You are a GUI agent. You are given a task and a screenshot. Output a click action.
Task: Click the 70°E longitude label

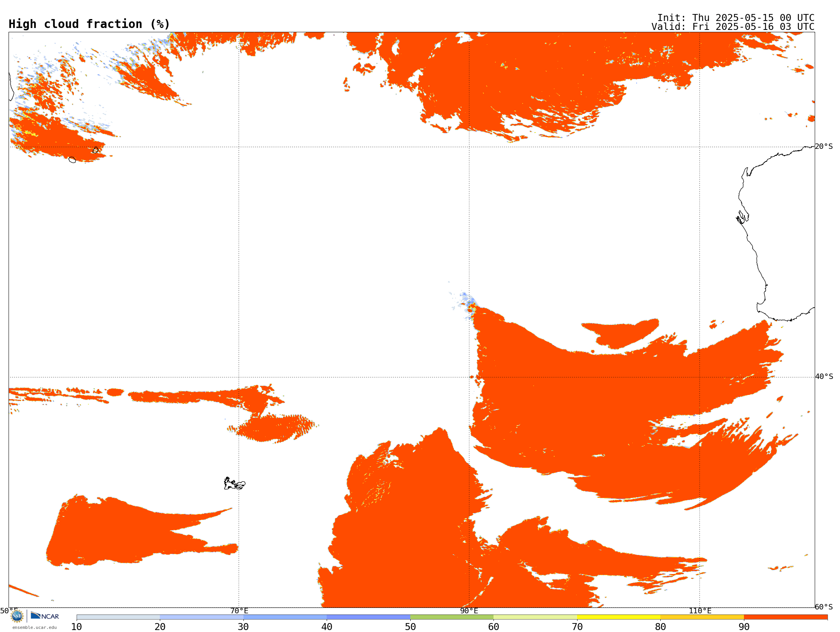(239, 611)
